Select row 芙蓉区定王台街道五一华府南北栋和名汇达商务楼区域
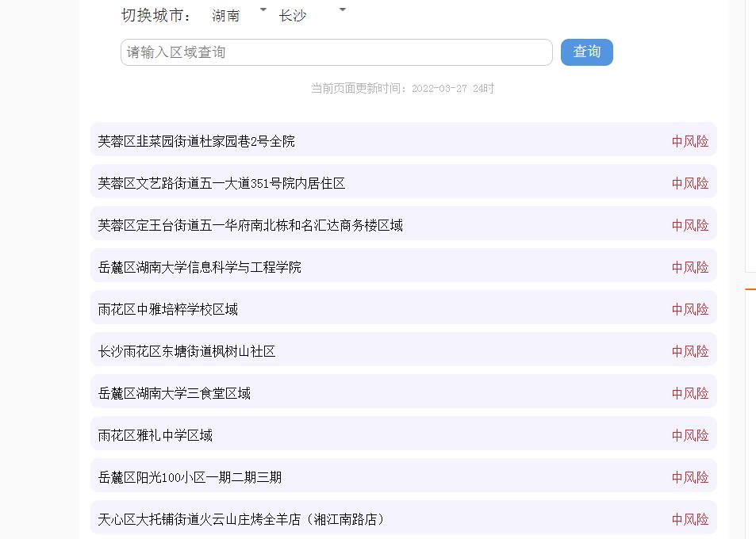Viewport: 756px width, 539px height. click(404, 224)
